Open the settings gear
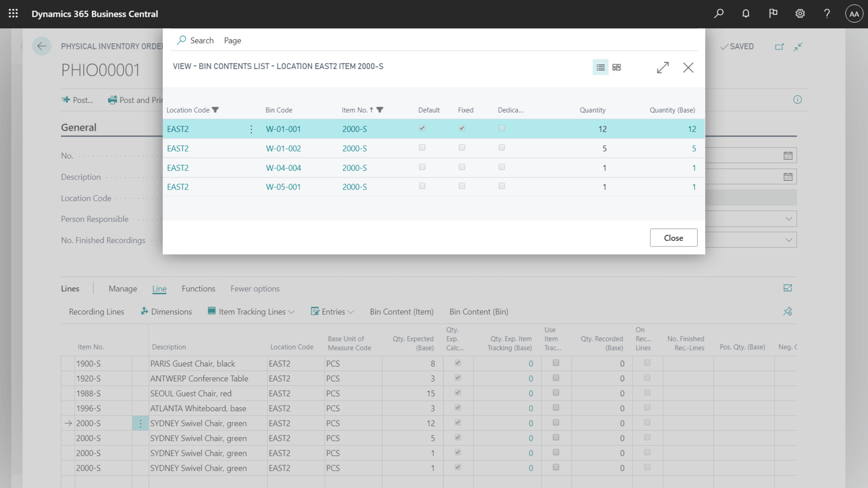The height and width of the screenshot is (488, 868). (800, 14)
